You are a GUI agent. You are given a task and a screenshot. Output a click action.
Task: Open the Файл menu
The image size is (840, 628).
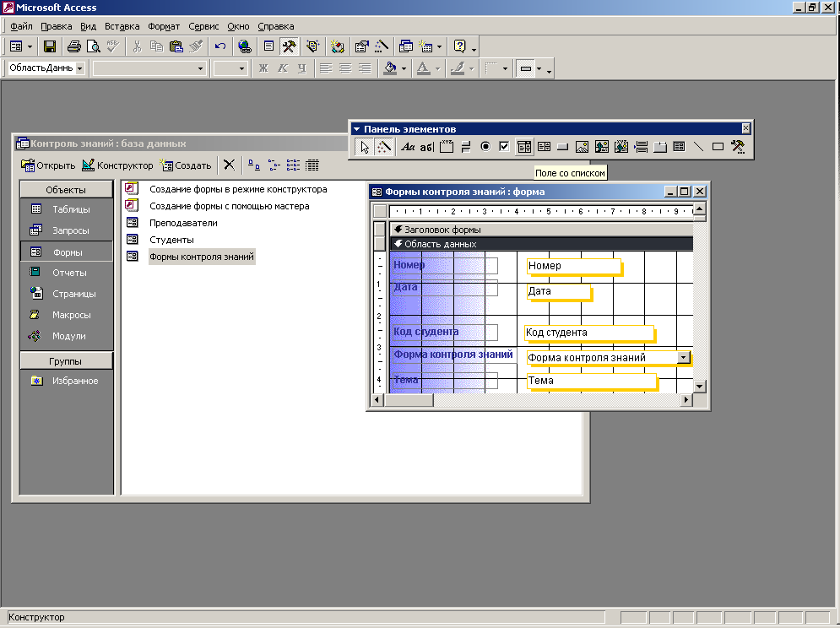click(21, 26)
